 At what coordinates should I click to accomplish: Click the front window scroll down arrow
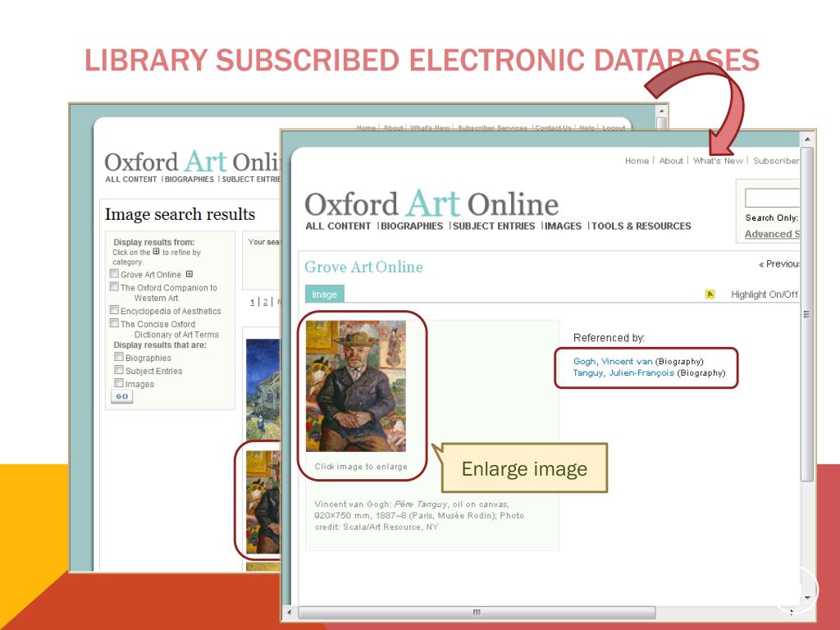(807, 598)
